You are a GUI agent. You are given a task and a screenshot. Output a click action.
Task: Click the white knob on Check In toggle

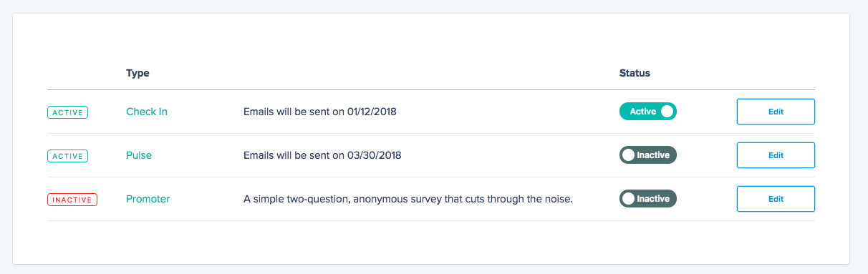click(x=667, y=112)
